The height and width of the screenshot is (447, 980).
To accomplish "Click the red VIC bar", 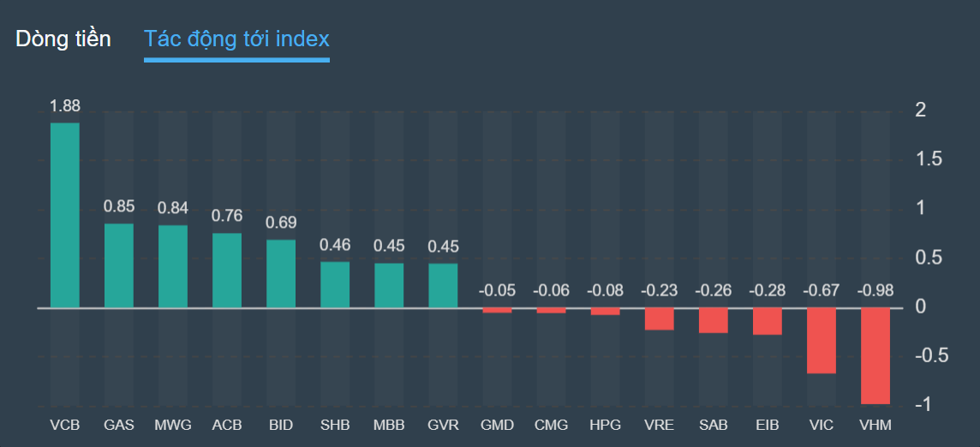I will pyautogui.click(x=822, y=340).
